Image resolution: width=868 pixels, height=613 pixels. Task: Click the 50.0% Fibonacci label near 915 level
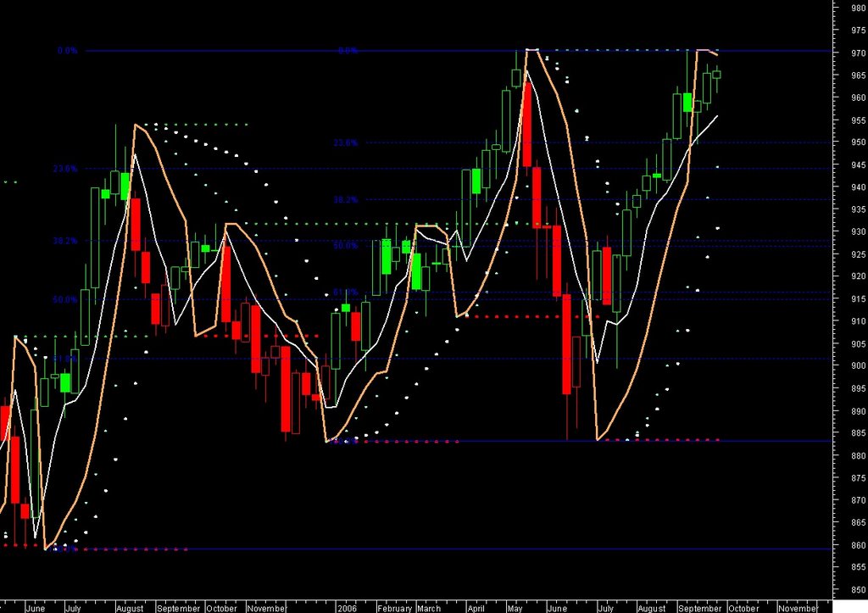point(65,299)
